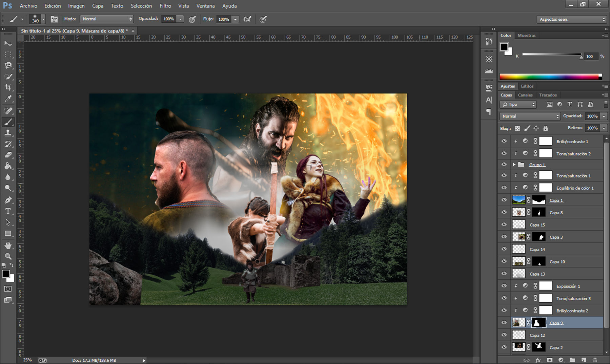The width and height of the screenshot is (610, 364).
Task: Create new group folder icon
Action: [x=572, y=360]
